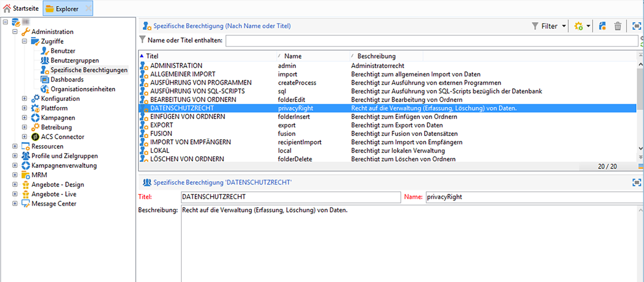Click the Kampagnen icon in the tree
This screenshot has height=282, width=644.
[x=35, y=118]
